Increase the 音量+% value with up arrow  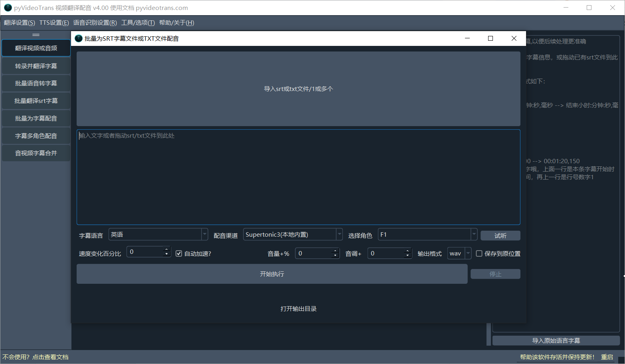point(335,251)
